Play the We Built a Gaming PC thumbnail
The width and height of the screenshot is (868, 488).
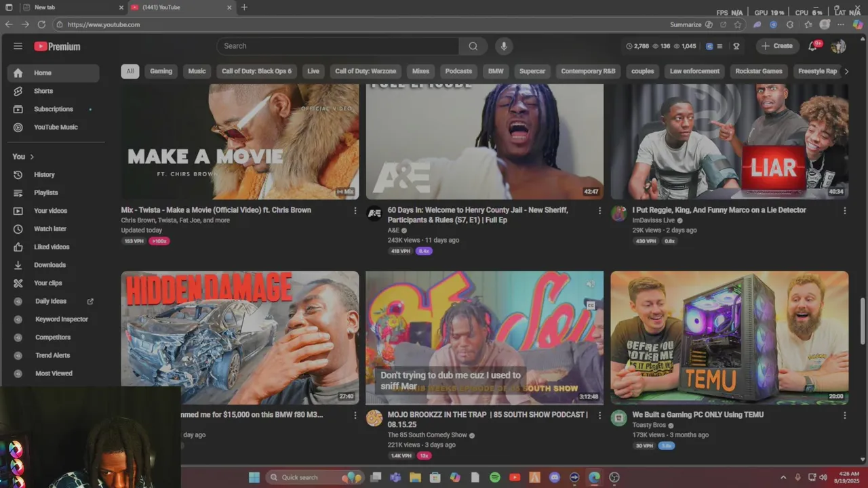click(x=729, y=338)
